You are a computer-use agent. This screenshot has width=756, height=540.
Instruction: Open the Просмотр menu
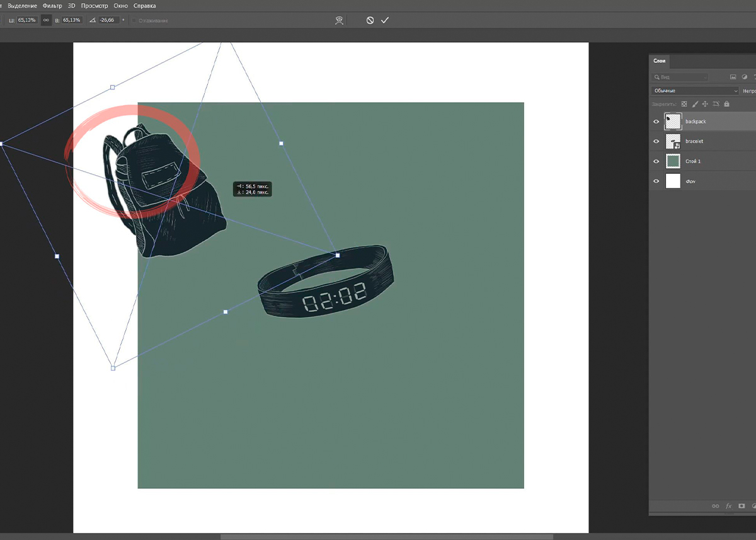point(94,6)
